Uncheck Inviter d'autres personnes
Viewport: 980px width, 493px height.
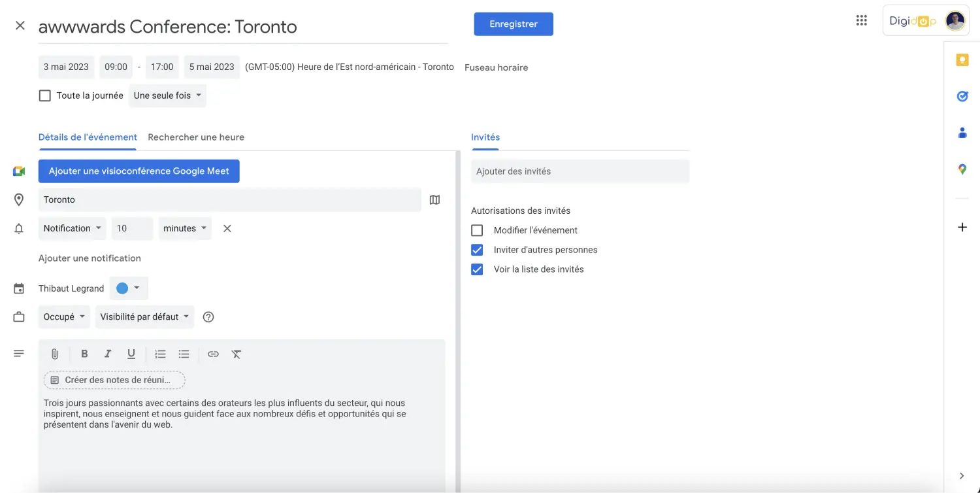[x=477, y=250]
